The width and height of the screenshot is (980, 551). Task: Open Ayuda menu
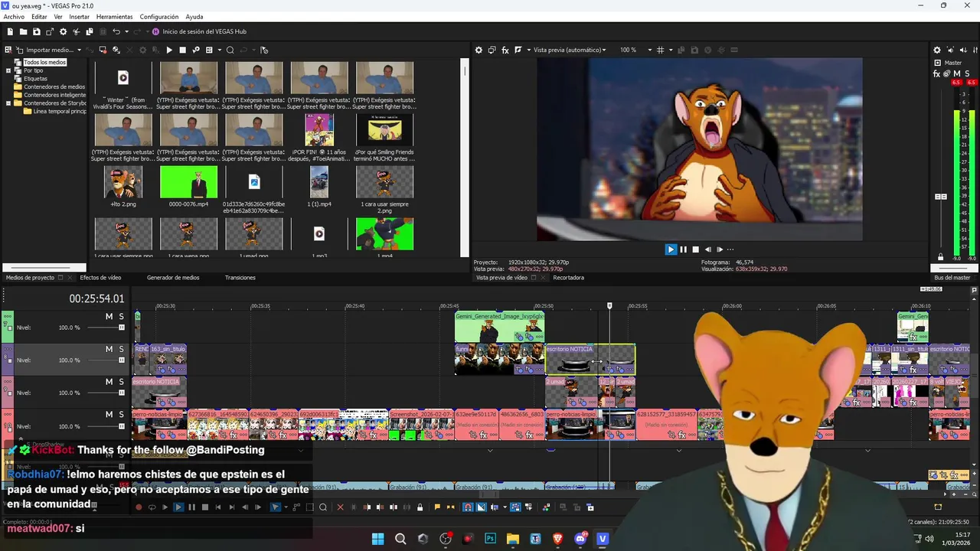click(x=194, y=16)
